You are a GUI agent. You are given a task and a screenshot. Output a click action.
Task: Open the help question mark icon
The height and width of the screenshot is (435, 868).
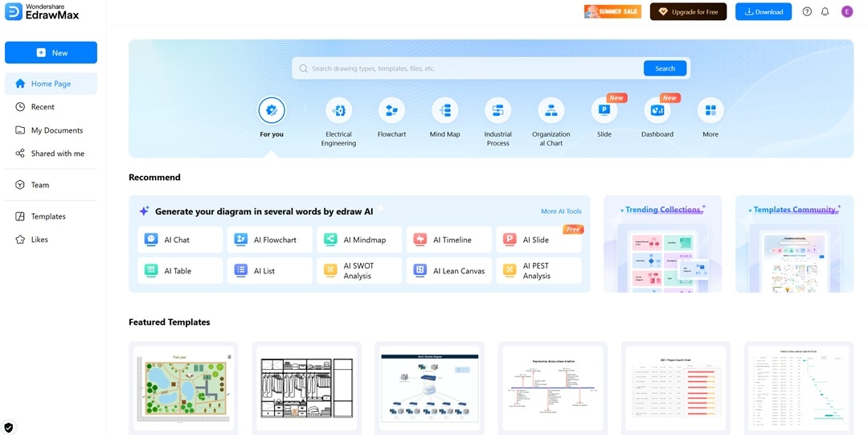coord(807,11)
